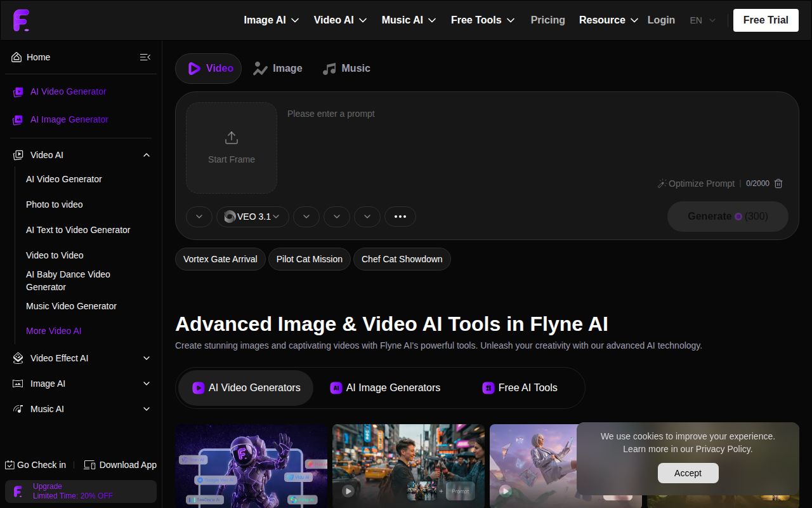This screenshot has height=508, width=812.
Task: Expand the Music AI sidebar section
Action: pos(147,409)
